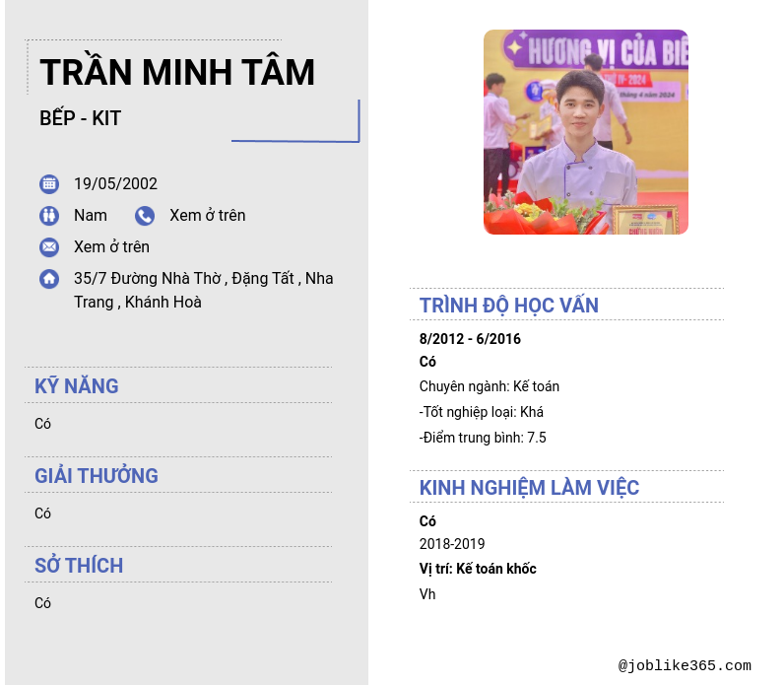Image resolution: width=784 pixels, height=685 pixels.
Task: Click the phone icon
Action: (x=145, y=216)
